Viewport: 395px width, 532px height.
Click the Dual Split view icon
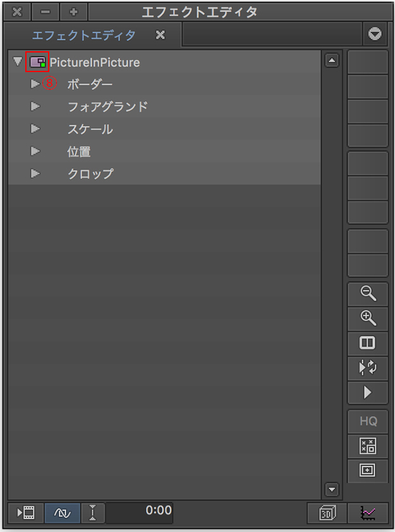pyautogui.click(x=367, y=343)
